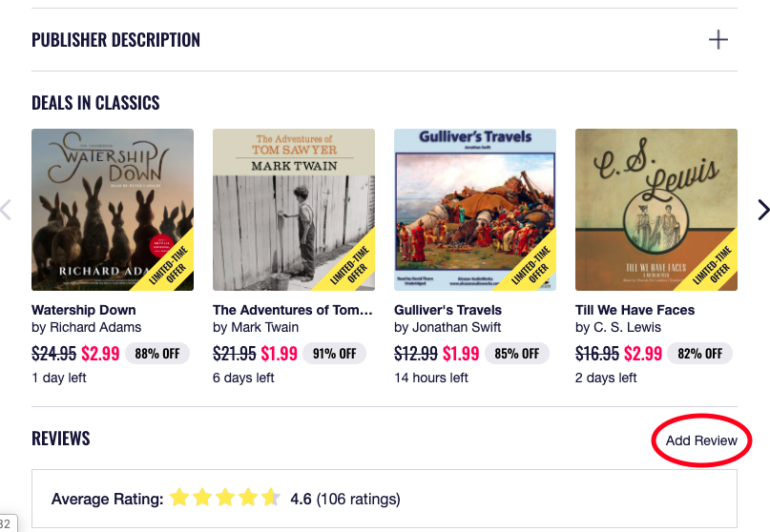770x532 pixels.
Task: Open The Adventures of Tom Sawyer cover
Action: (294, 210)
